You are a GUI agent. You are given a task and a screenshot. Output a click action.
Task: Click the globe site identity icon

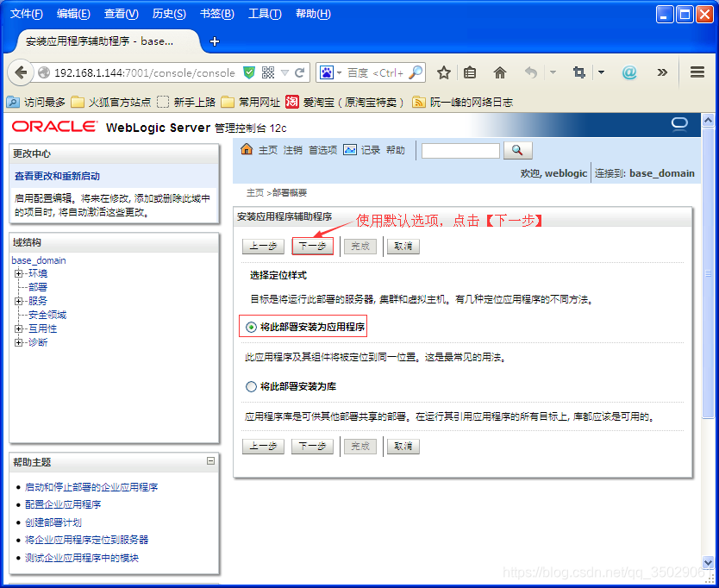click(44, 72)
